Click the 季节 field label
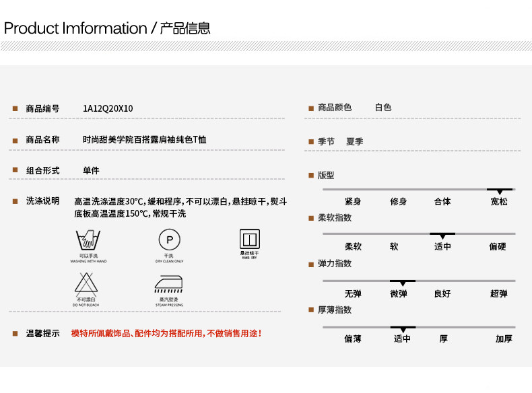The width and height of the screenshot is (532, 393). (x=326, y=141)
